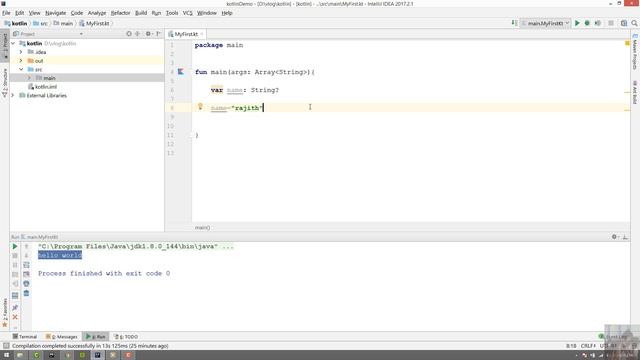Click the run gutter icon beside fun main

(x=181, y=72)
